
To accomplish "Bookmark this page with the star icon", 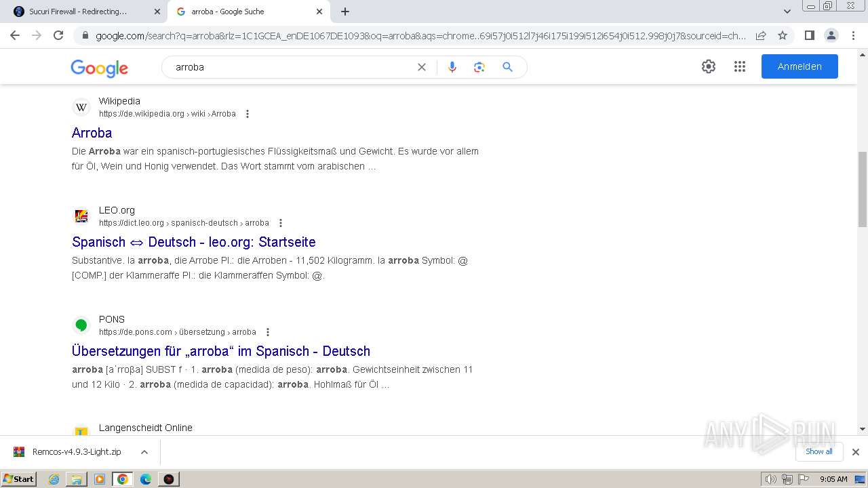I will point(783,35).
